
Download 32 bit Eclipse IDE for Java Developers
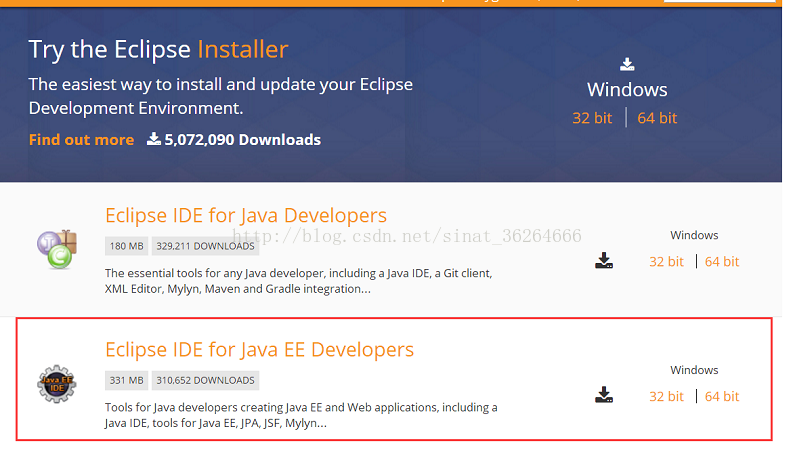point(666,261)
